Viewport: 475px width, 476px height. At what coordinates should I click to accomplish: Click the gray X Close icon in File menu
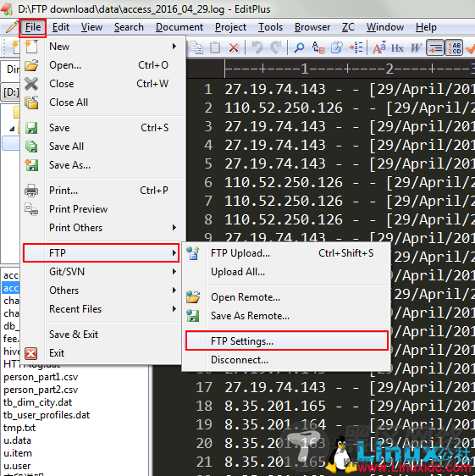click(31, 84)
